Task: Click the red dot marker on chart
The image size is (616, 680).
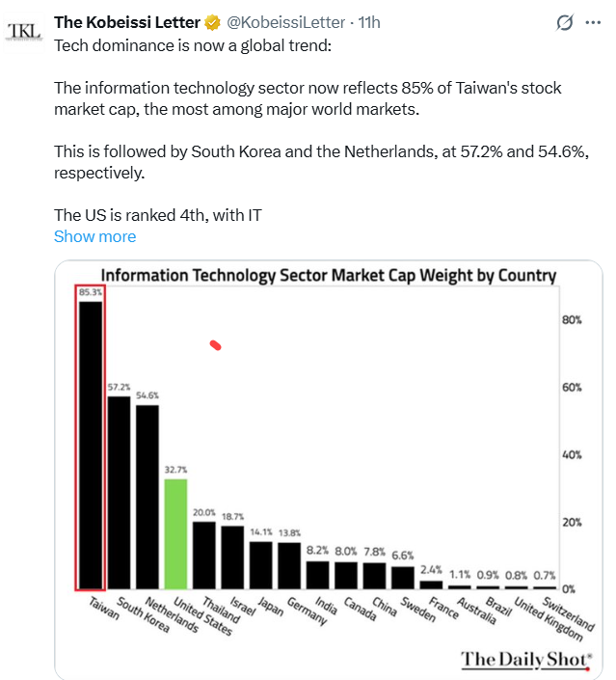Action: tap(216, 344)
